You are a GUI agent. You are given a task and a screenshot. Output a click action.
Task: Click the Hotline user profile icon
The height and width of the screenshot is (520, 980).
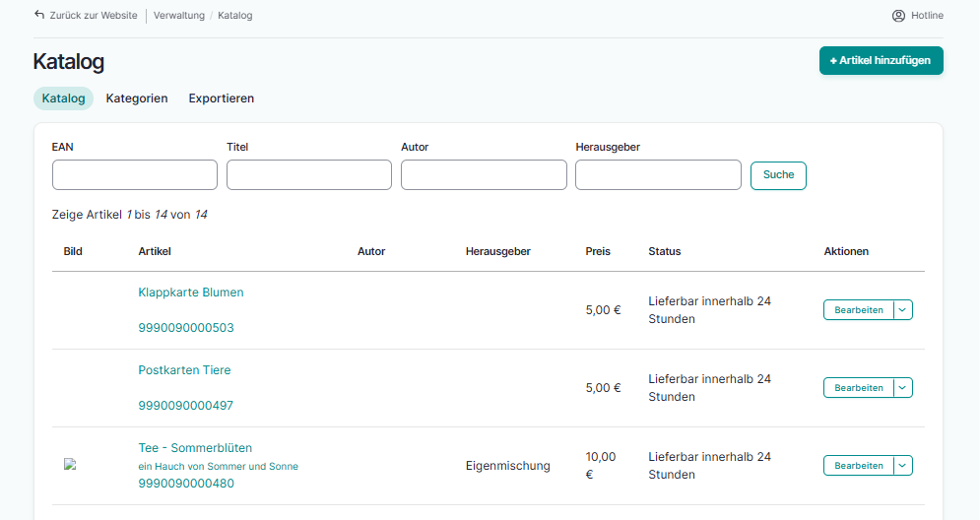point(898,16)
